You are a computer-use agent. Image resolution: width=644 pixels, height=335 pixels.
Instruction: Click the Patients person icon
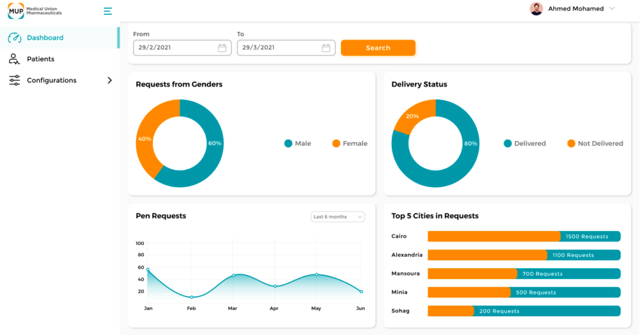point(14,59)
